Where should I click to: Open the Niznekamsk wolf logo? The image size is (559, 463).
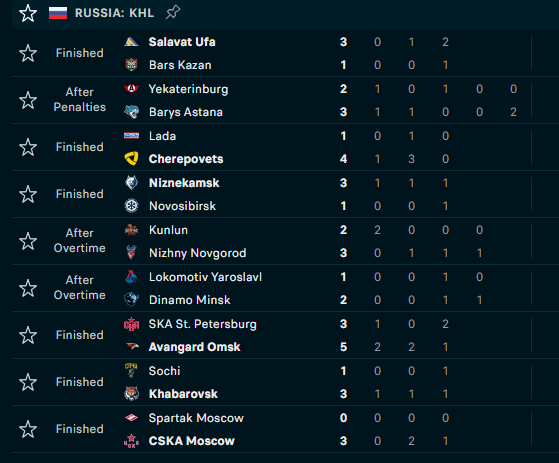point(131,182)
